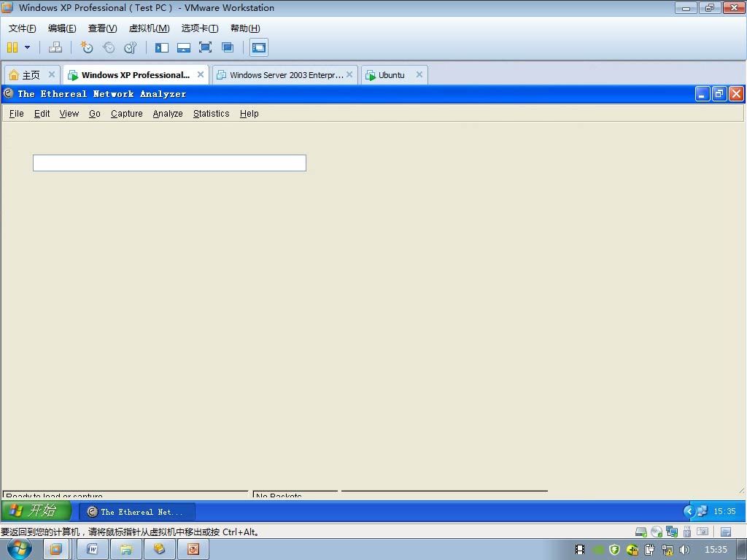Click the VMware hard disk status icon
Screen dimensions: 747x560
click(640, 532)
